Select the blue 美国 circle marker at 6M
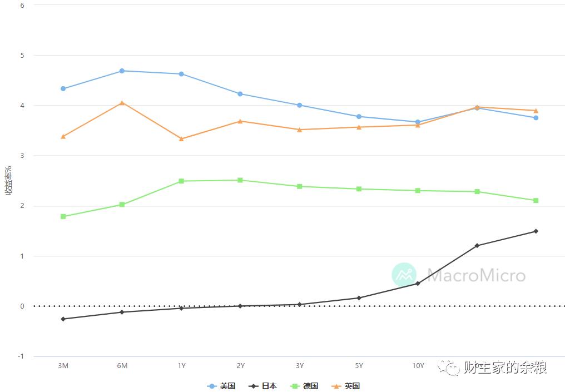The height and width of the screenshot is (392, 565). [x=122, y=71]
